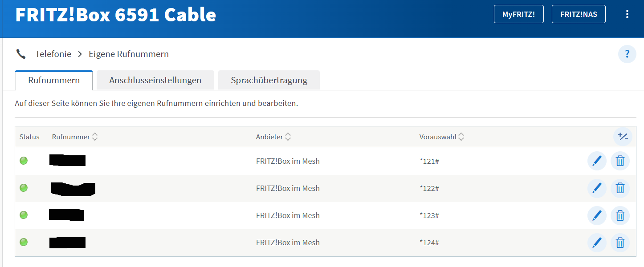Open the help question mark icon
This screenshot has height=267, width=644.
pos(627,54)
